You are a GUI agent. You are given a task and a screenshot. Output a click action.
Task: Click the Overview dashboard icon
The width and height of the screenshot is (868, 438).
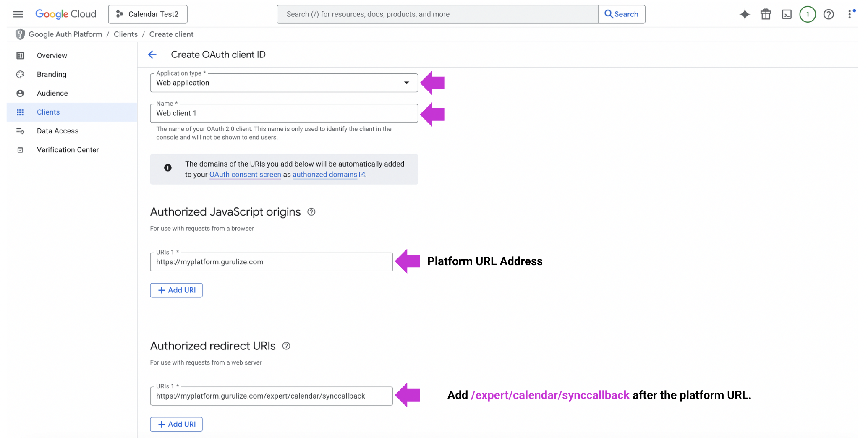(x=20, y=55)
